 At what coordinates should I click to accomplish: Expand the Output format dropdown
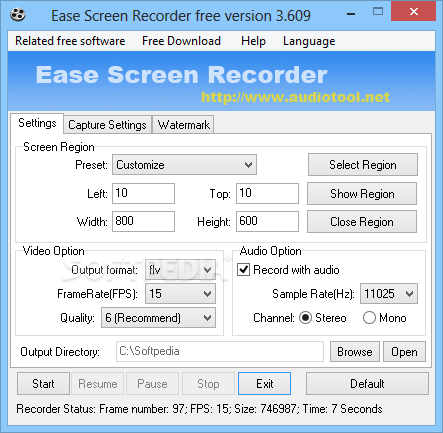[180, 270]
